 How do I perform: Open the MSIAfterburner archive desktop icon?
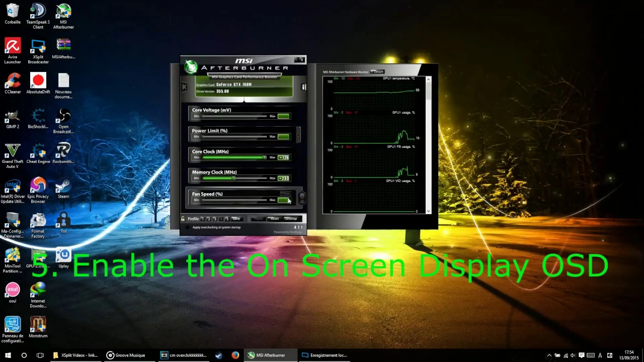pos(63,49)
